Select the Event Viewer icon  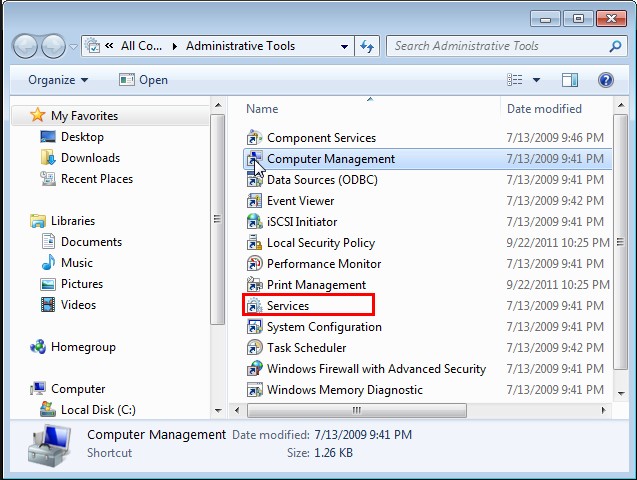click(x=255, y=201)
